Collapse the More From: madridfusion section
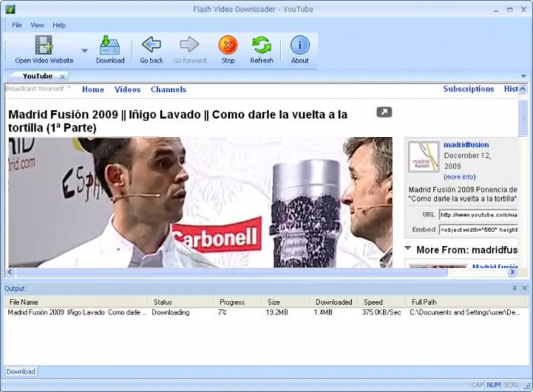This screenshot has height=392, width=533. pos(408,248)
